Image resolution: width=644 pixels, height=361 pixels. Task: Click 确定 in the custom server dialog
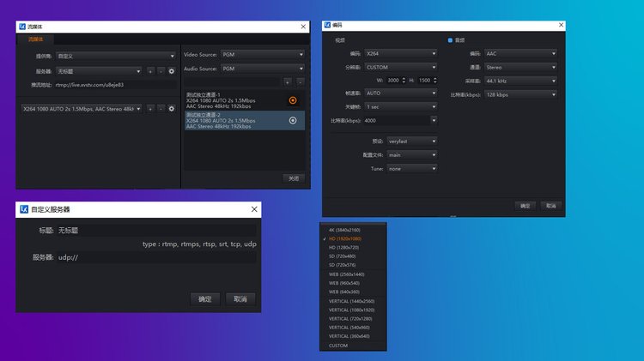204,299
